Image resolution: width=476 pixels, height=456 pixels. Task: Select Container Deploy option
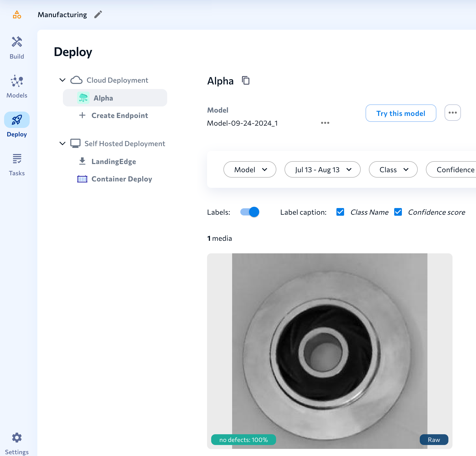point(121,179)
